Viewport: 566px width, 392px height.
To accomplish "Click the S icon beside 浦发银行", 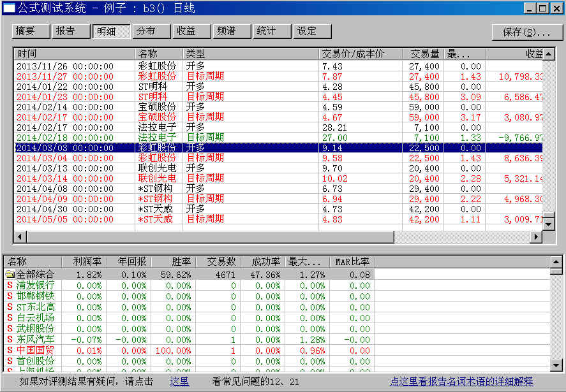I will coord(10,286).
